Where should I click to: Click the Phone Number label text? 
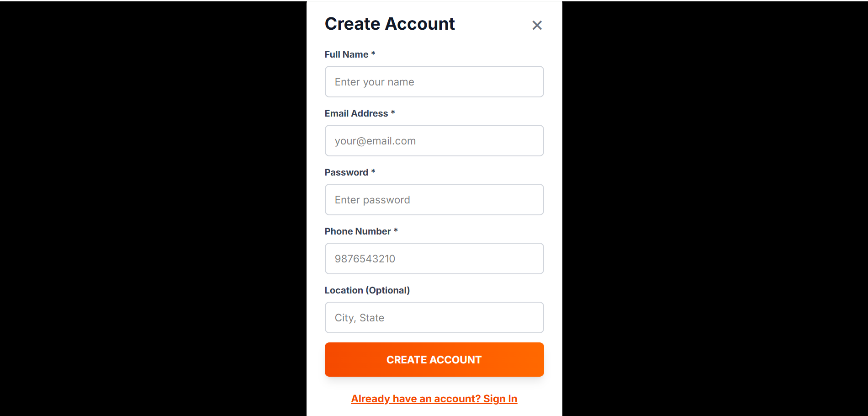[x=357, y=231]
